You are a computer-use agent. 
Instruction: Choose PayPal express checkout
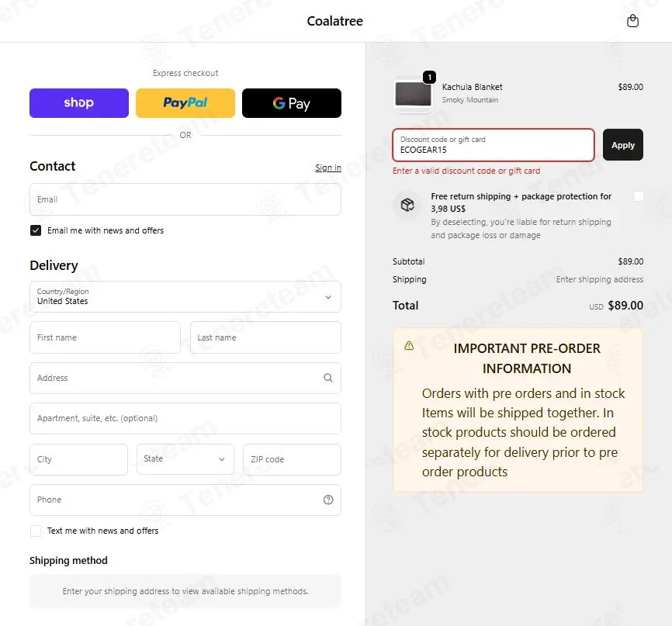pos(185,103)
